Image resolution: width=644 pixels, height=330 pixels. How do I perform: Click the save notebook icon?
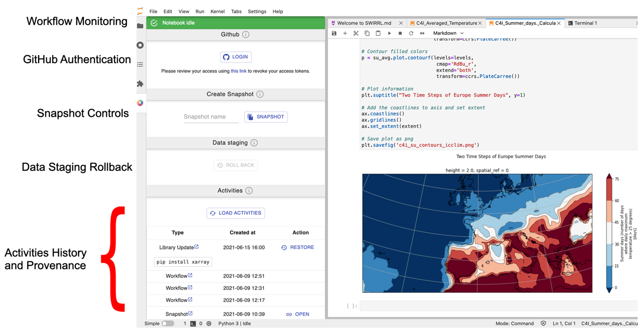coord(334,33)
